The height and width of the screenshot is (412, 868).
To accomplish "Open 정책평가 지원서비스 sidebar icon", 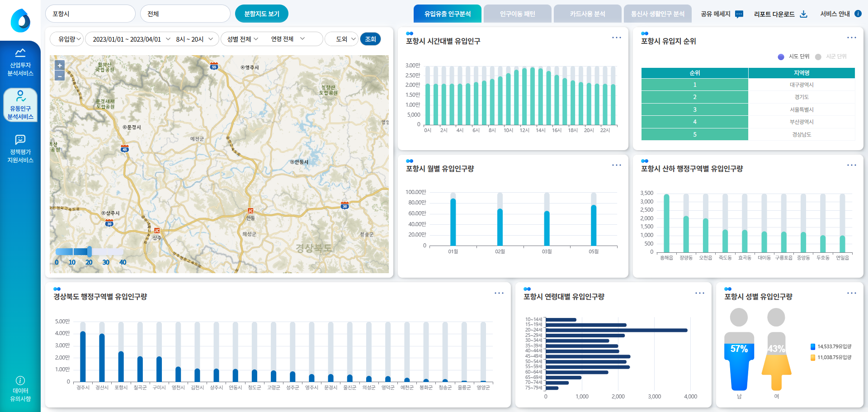I will (20, 140).
